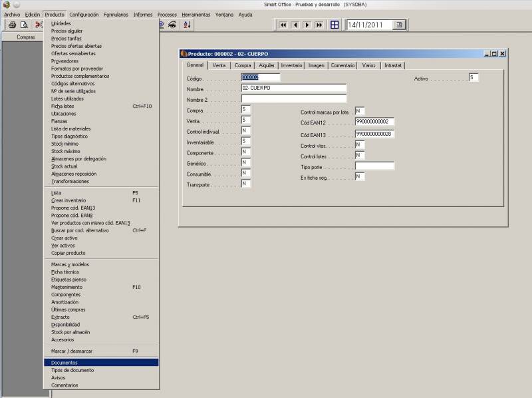Viewport: 532px width, 398px height.
Task: Jump to the first record
Action: (x=283, y=25)
